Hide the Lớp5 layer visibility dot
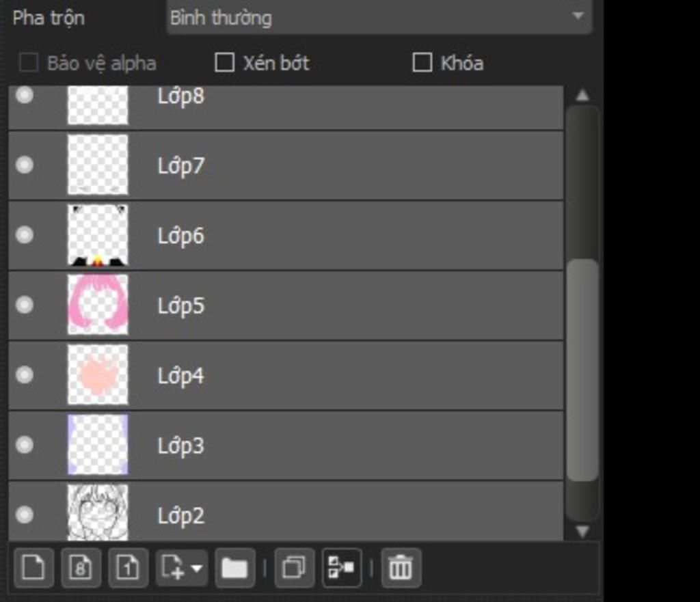The width and height of the screenshot is (700, 602). [25, 305]
